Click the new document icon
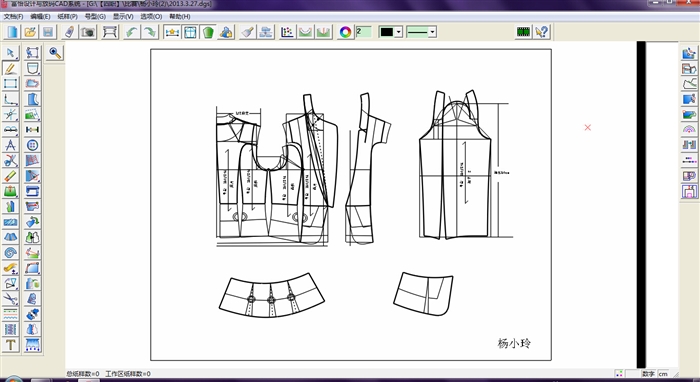The height and width of the screenshot is (382, 700). 12,32
